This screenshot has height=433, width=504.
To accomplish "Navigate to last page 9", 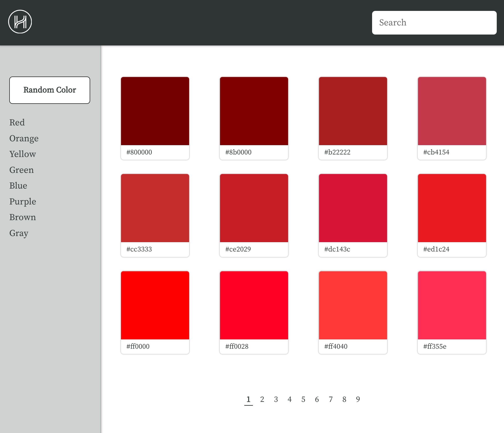I will tap(358, 399).
